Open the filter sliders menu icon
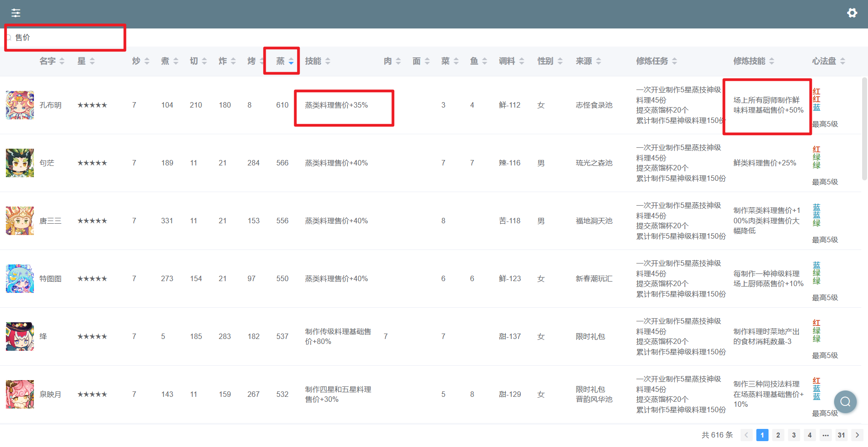 point(16,13)
